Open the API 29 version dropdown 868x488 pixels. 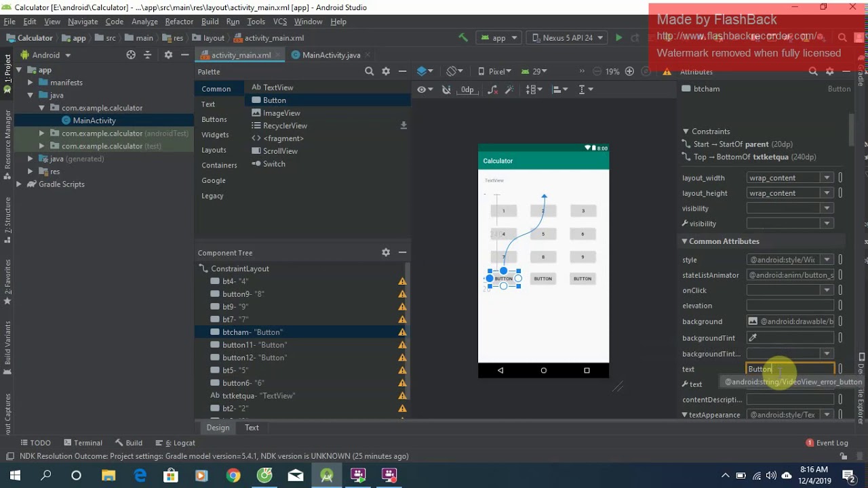click(x=534, y=71)
